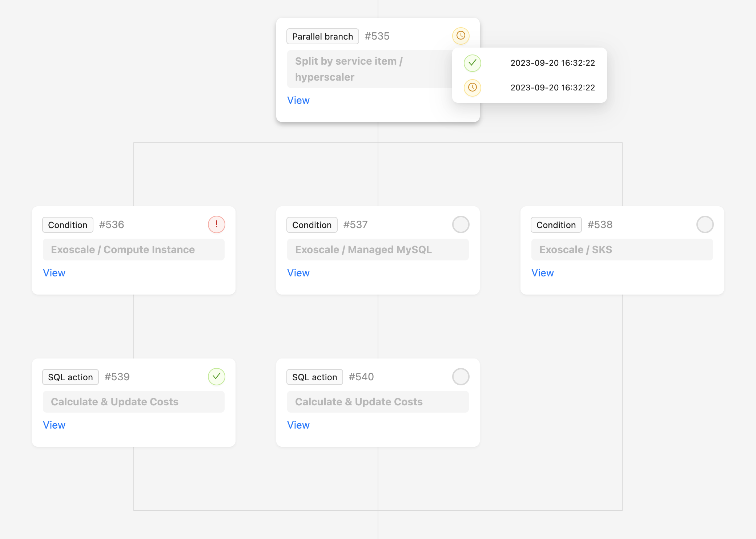Click the Condition badge on node #538
Image resolution: width=756 pixels, height=539 pixels.
pos(556,224)
